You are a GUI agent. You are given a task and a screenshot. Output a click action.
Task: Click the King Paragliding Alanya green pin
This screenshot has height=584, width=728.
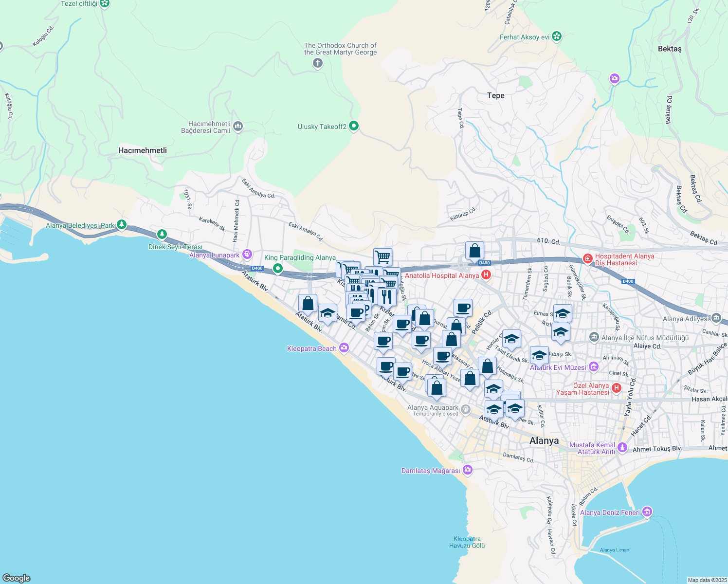(278, 268)
